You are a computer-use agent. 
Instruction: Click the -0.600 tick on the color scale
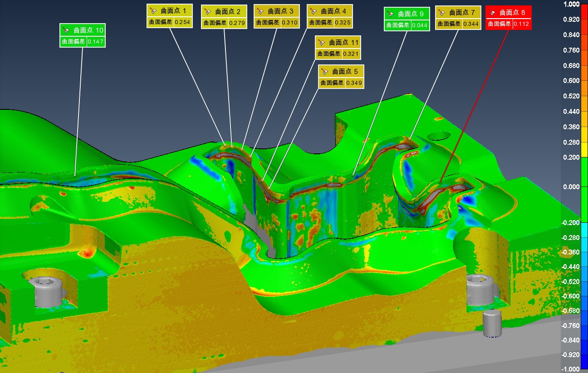coord(572,296)
